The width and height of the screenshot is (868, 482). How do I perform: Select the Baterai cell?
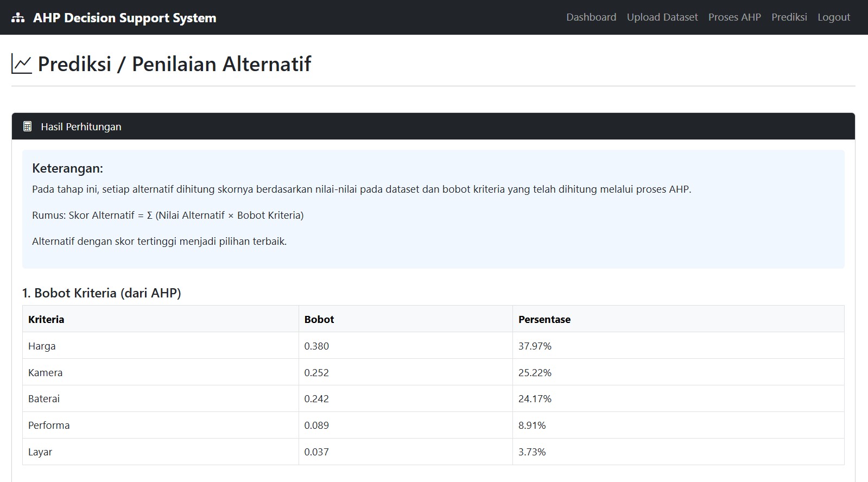click(161, 399)
